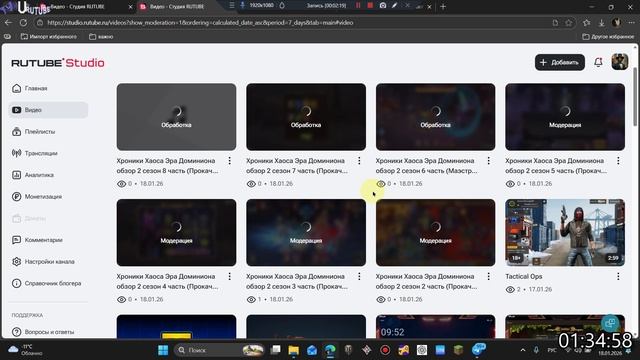Click the сезон 4 часть video title
Viewport: 640px width, 360px height.
point(167,281)
